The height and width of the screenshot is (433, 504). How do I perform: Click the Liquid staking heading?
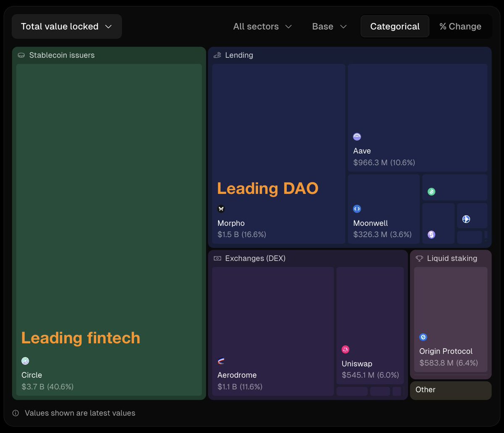[x=452, y=258]
